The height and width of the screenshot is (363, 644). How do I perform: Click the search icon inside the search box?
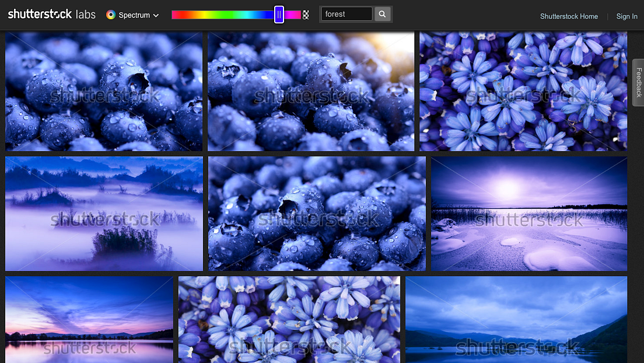pyautogui.click(x=382, y=13)
